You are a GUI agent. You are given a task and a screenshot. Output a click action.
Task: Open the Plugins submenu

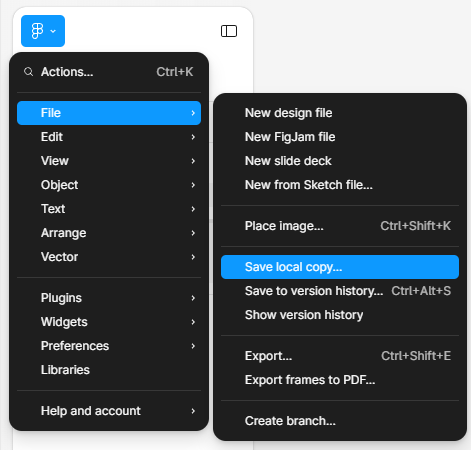(109, 298)
